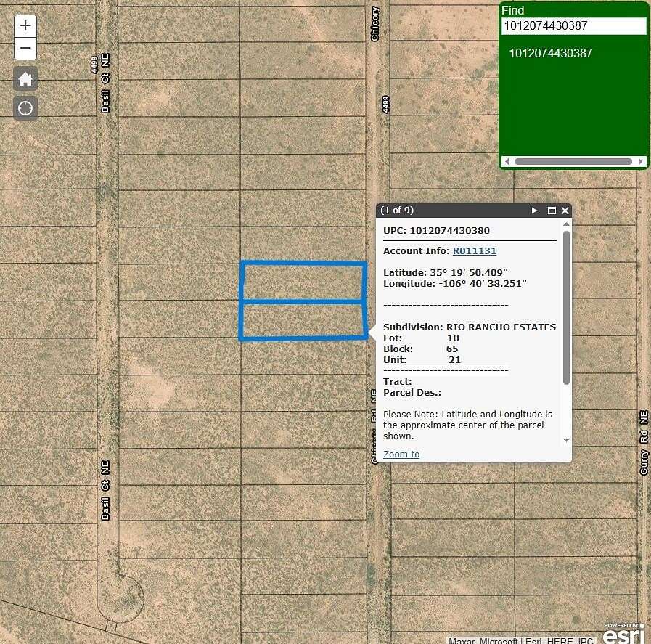Select the search result 1012074430387

coord(550,53)
